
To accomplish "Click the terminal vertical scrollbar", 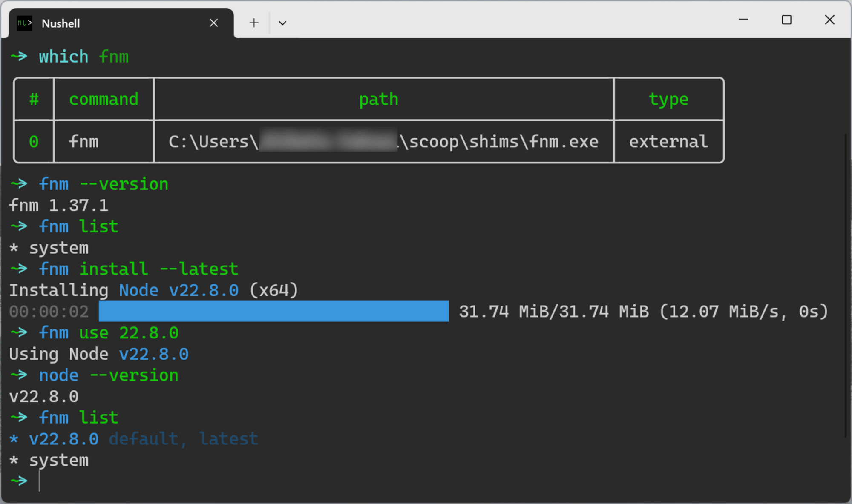I will [846, 285].
